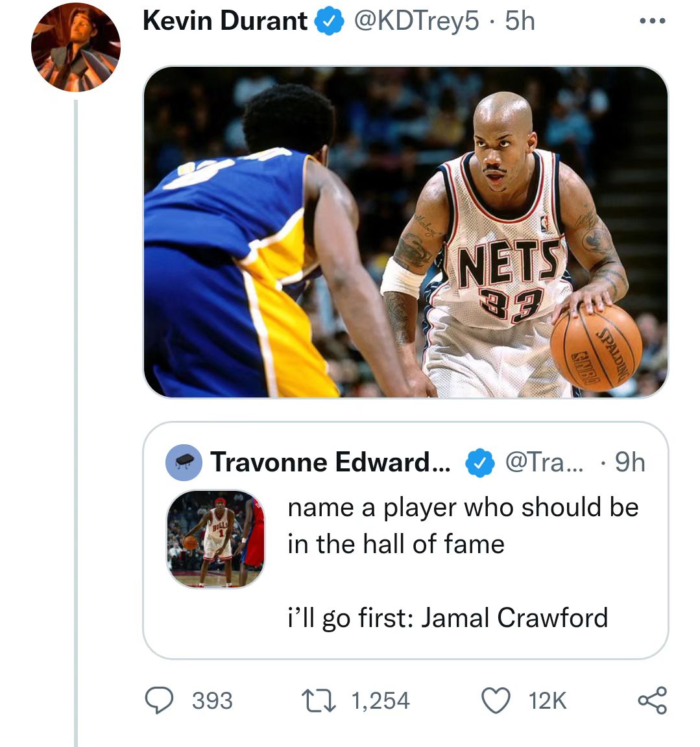Open the Kevin Durant display name
Screen dimensions: 700x747
[225, 21]
